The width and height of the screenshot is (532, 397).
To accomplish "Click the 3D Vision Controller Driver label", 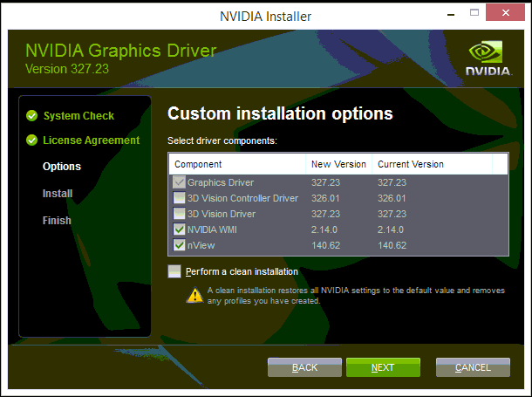I will point(243,198).
